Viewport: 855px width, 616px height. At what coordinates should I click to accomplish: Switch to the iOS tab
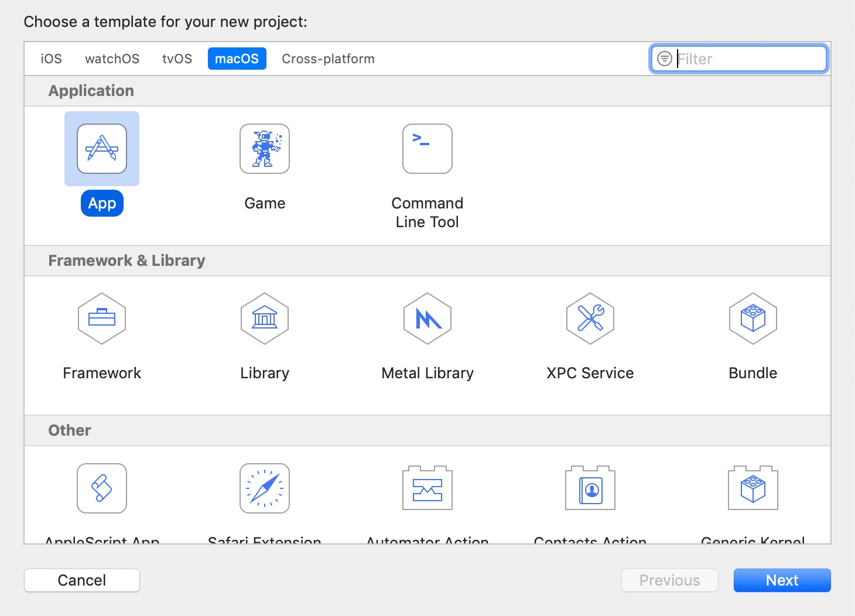(x=51, y=59)
